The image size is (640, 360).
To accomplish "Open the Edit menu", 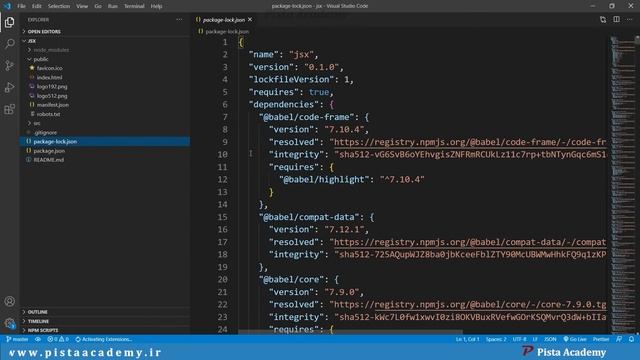I will coord(37,6).
